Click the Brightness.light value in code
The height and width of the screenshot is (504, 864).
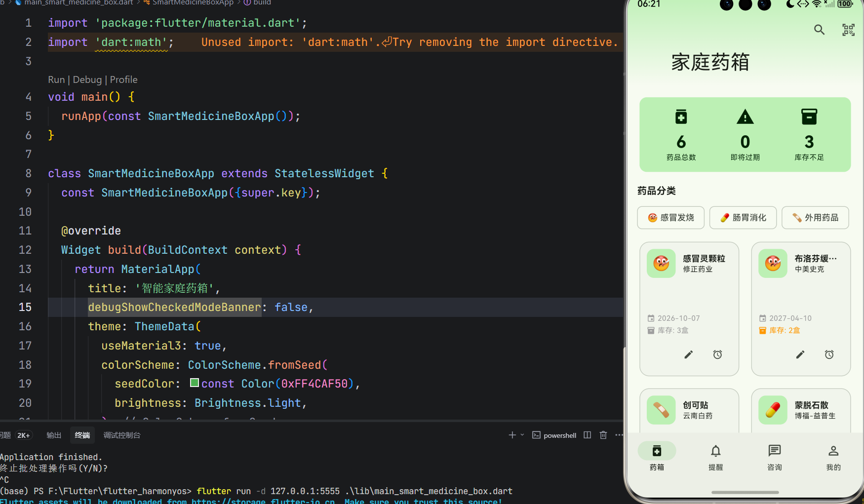click(248, 403)
